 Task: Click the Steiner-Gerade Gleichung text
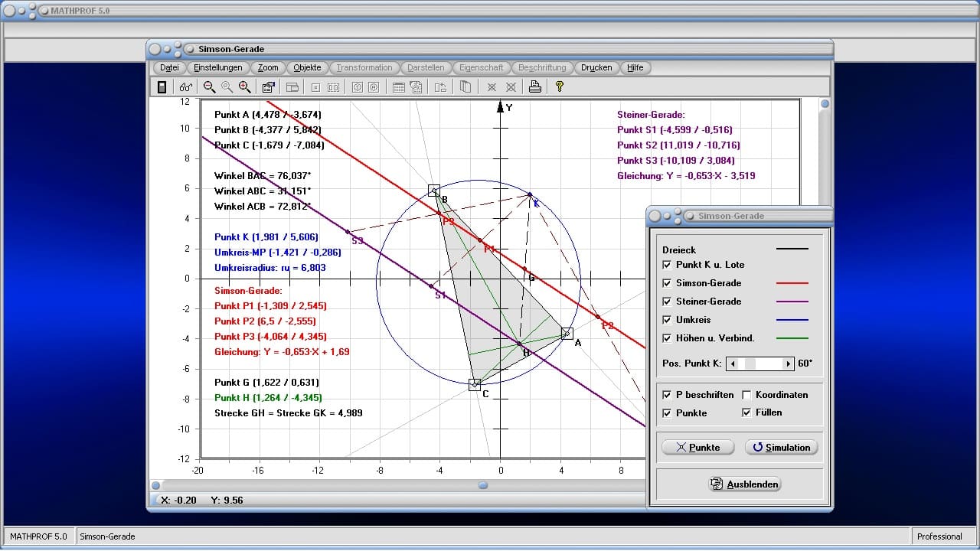click(x=687, y=176)
